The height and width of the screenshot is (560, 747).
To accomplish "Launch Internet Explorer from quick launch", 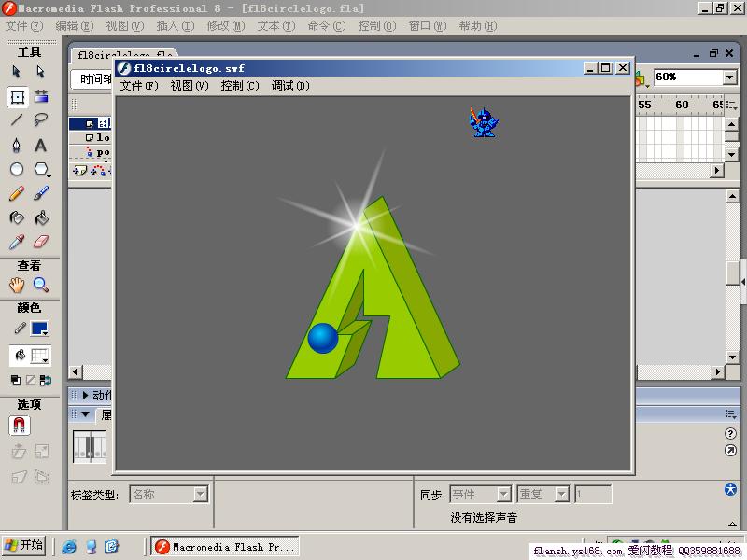I will pos(68,546).
